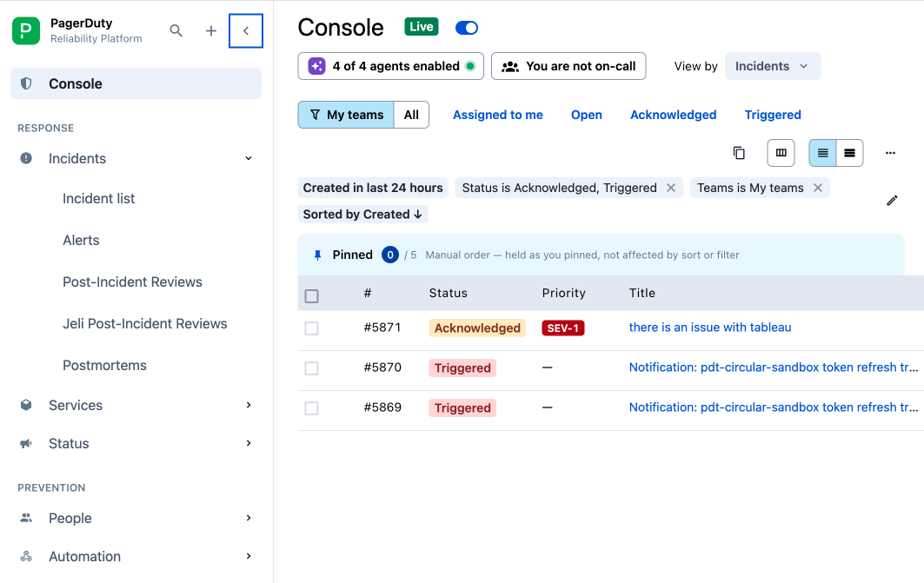Select the All teams toggle

click(x=411, y=115)
